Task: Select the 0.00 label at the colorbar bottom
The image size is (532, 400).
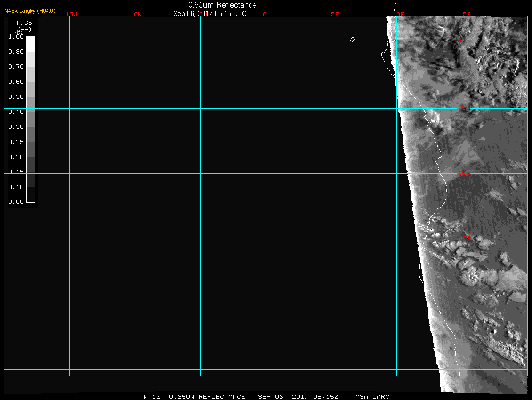Action: coord(16,202)
